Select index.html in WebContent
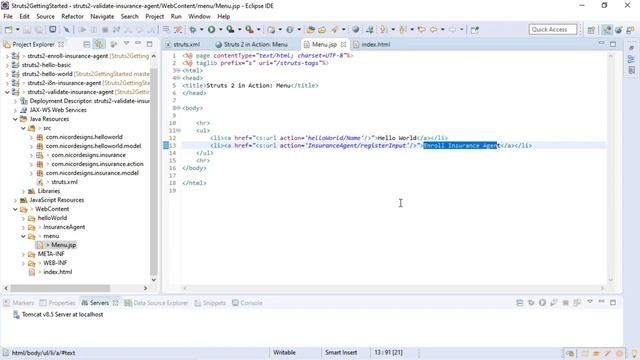Screen dimensions: 640x360 pos(57,272)
